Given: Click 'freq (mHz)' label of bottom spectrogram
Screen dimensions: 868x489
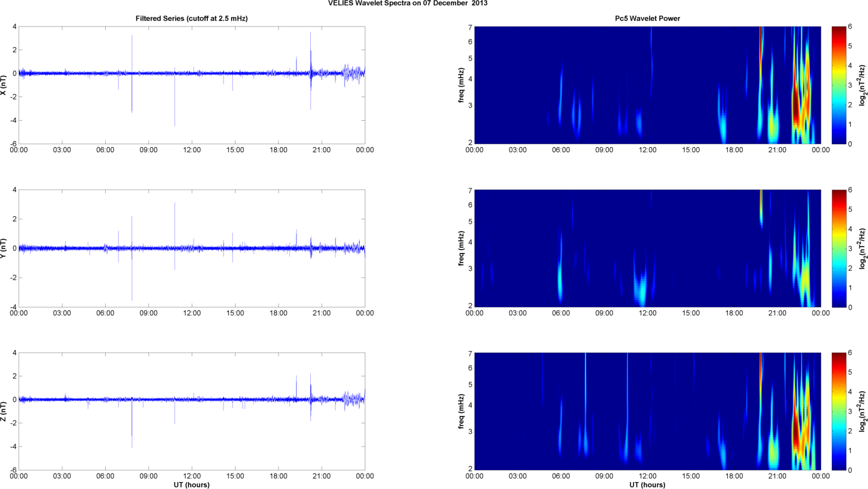Looking at the screenshot, I should [x=461, y=411].
